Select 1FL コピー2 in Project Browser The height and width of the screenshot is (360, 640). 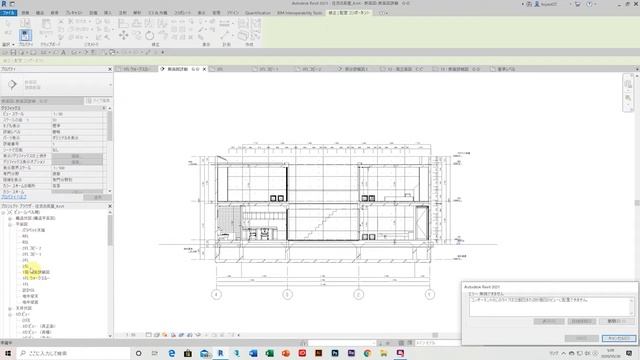[31, 248]
